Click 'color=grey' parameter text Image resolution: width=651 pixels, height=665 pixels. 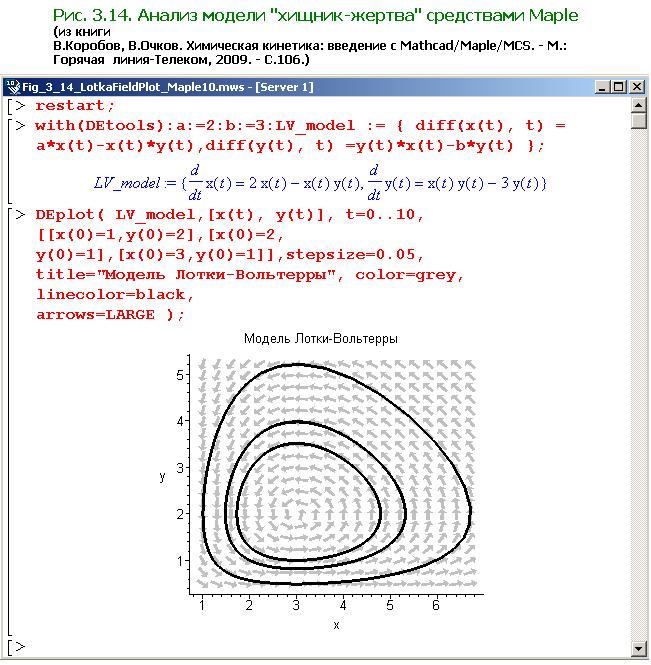click(406, 275)
